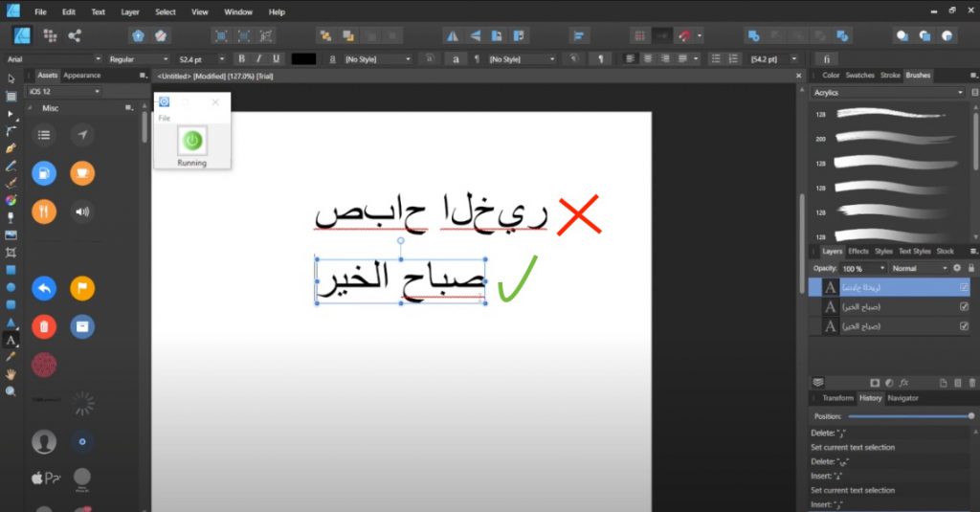The height and width of the screenshot is (512, 980).
Task: Set paragraph to Align Left
Action: (x=630, y=58)
